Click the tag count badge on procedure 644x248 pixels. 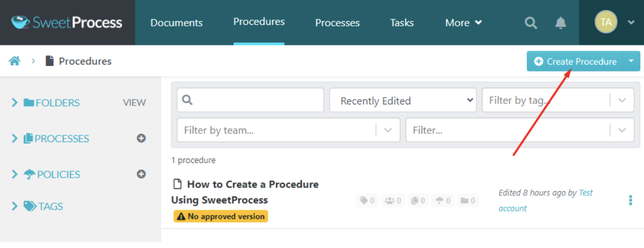[x=367, y=200]
